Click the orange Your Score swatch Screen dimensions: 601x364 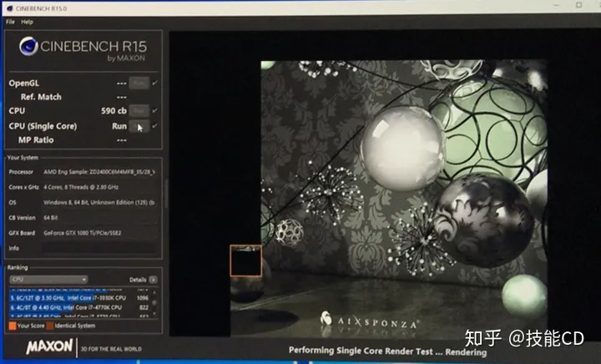point(13,326)
